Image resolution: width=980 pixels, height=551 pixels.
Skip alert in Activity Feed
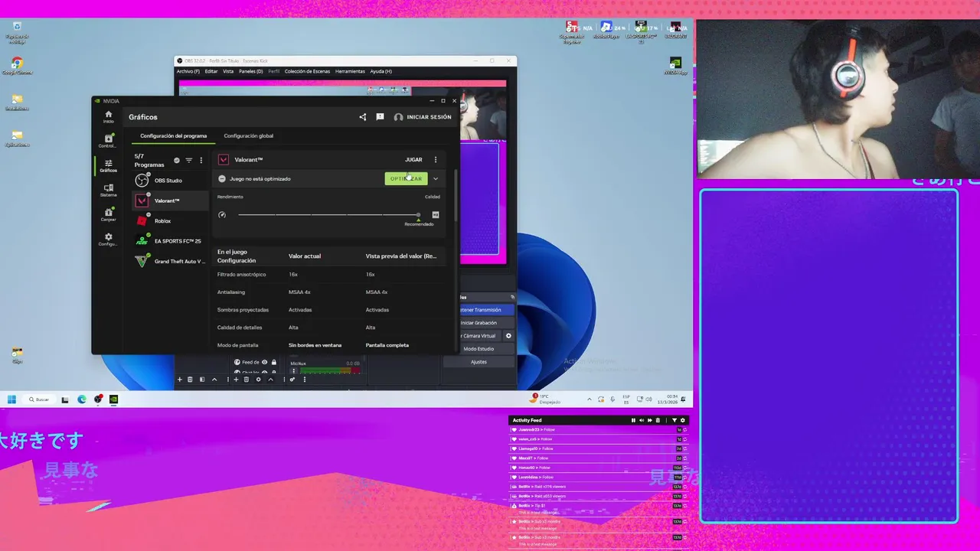click(650, 420)
